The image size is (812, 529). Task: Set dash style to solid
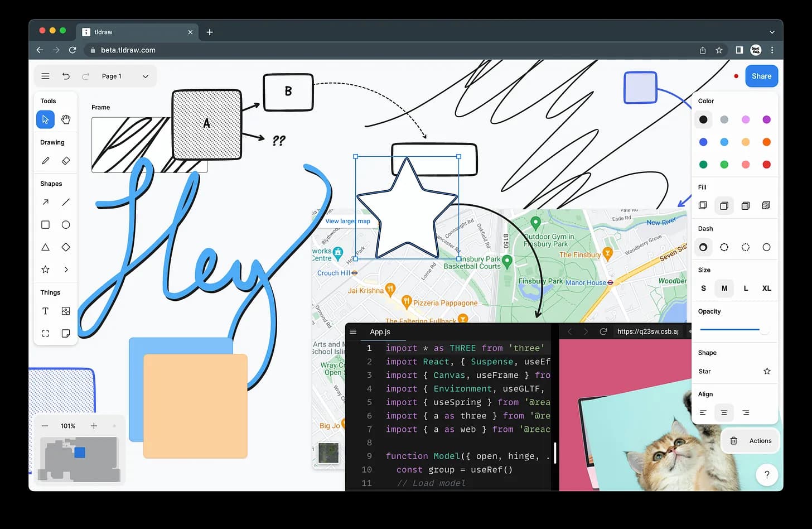point(766,247)
